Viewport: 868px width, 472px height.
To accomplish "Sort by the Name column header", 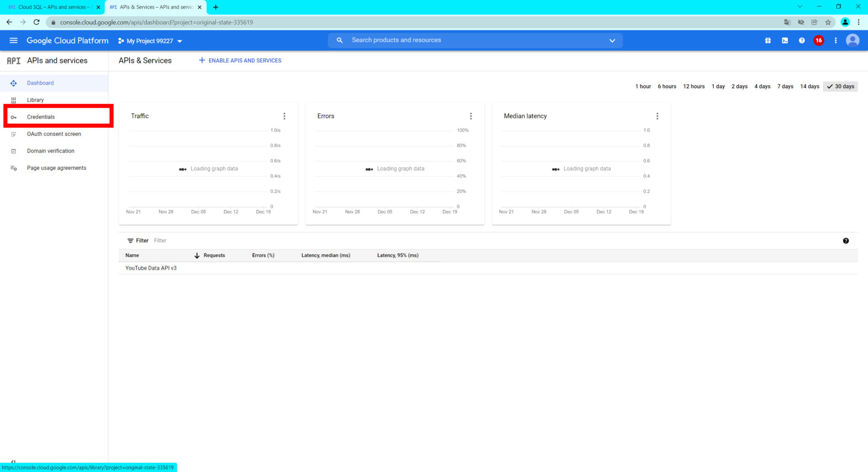I will click(x=132, y=255).
